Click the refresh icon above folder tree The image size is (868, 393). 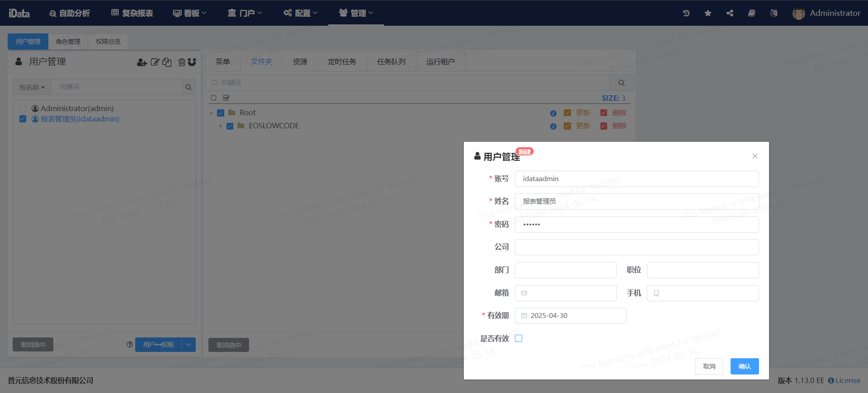tap(213, 98)
